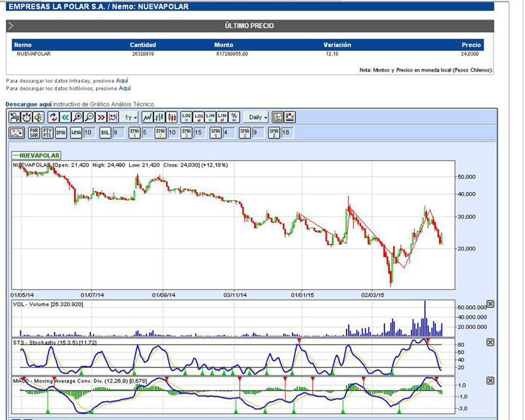The image size is (525, 420).
Task: Toggle the EMA 3 indicator
Action: 187,133
